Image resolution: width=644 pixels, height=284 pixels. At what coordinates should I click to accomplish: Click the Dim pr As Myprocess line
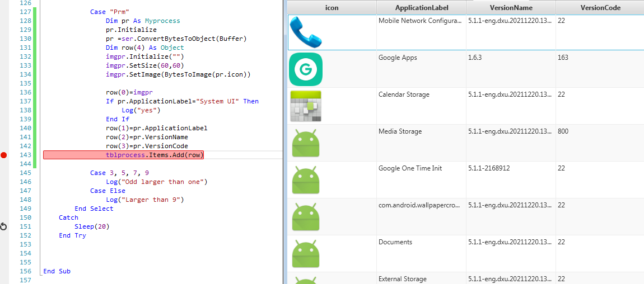[143, 21]
